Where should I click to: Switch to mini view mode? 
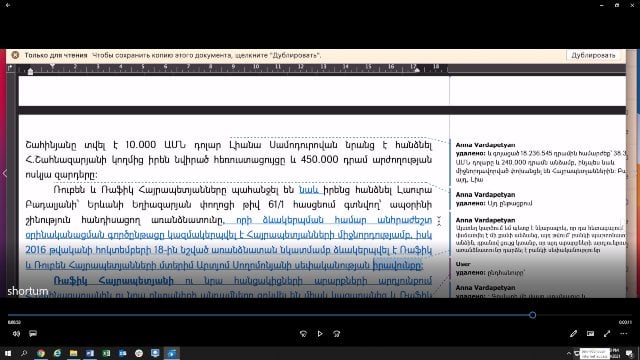[x=590, y=333]
